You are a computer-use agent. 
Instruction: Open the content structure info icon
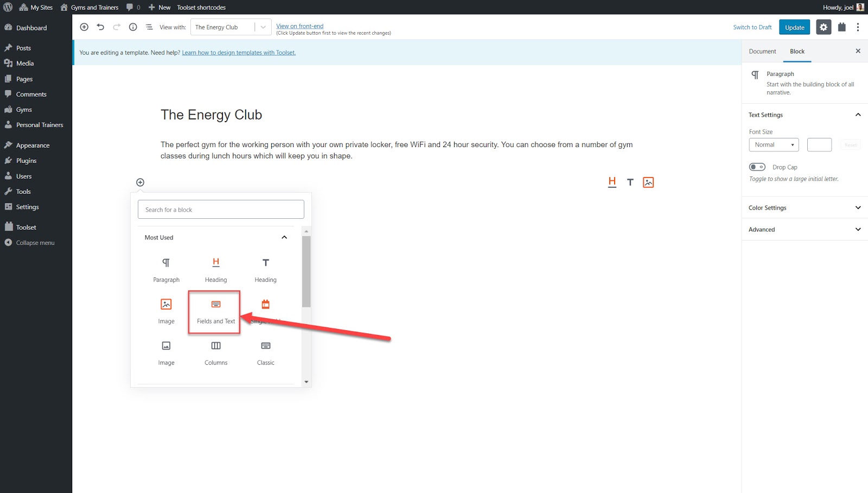pyautogui.click(x=133, y=27)
